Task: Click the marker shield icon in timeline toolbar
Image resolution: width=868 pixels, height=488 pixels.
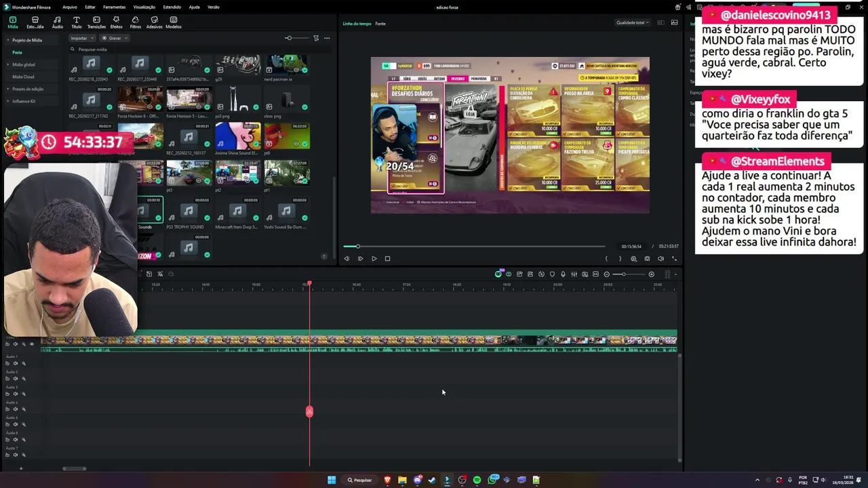Action: click(552, 274)
